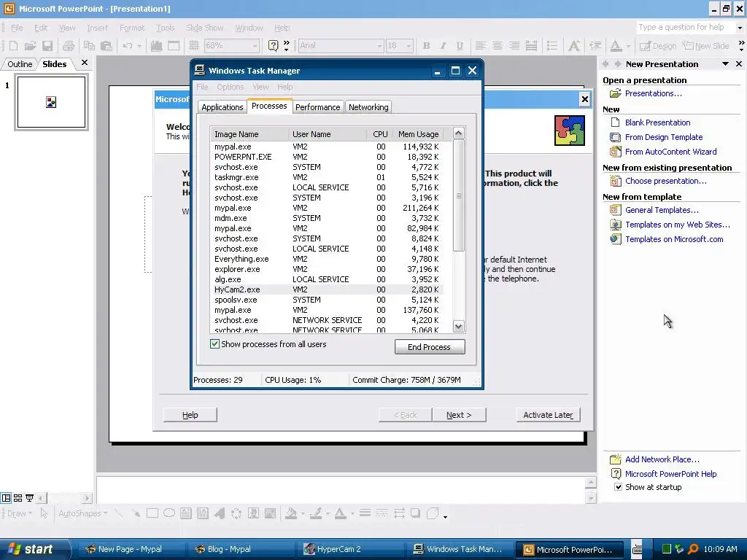Open the Zoom 68% dropdown

255,46
